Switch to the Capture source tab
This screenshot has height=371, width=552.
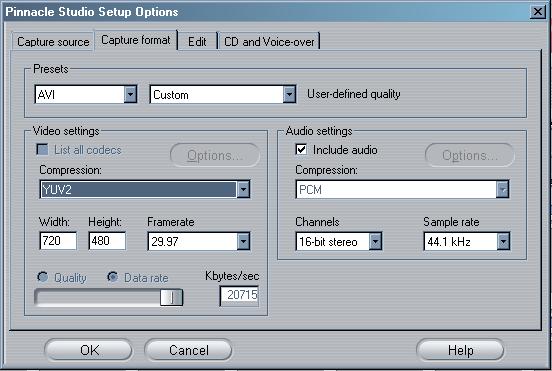coord(53,42)
